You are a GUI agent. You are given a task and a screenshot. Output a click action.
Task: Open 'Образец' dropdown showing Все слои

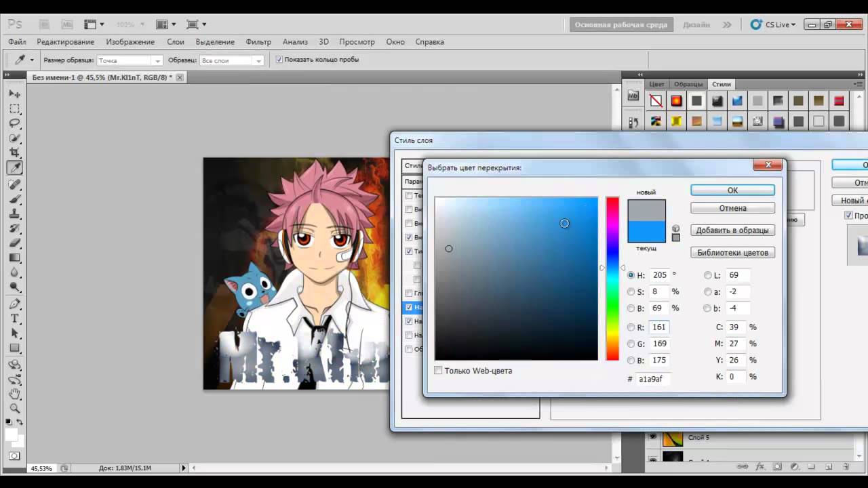[x=231, y=60]
